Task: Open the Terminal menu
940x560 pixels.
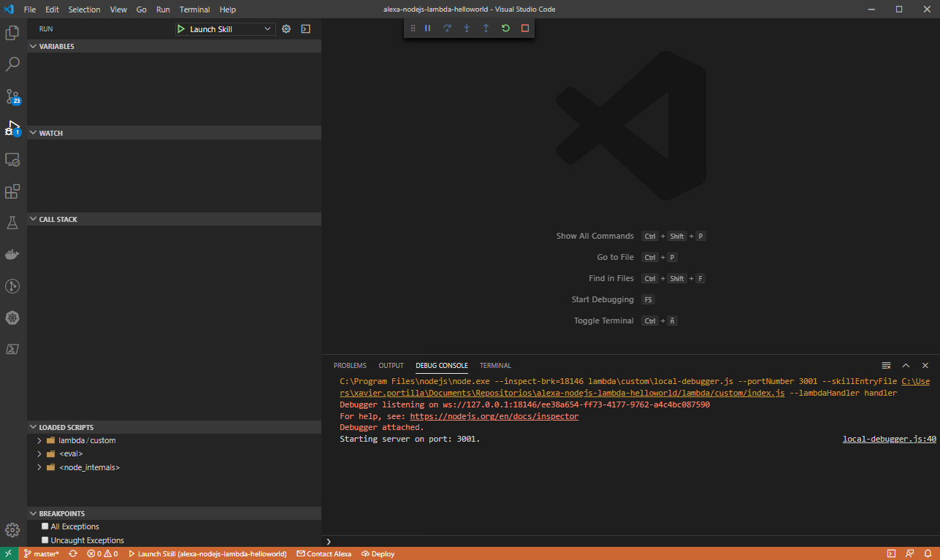Action: 195,9
